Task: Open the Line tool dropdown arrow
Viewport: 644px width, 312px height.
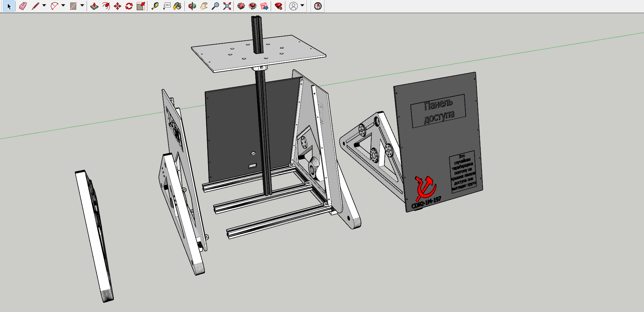Action: tap(44, 5)
